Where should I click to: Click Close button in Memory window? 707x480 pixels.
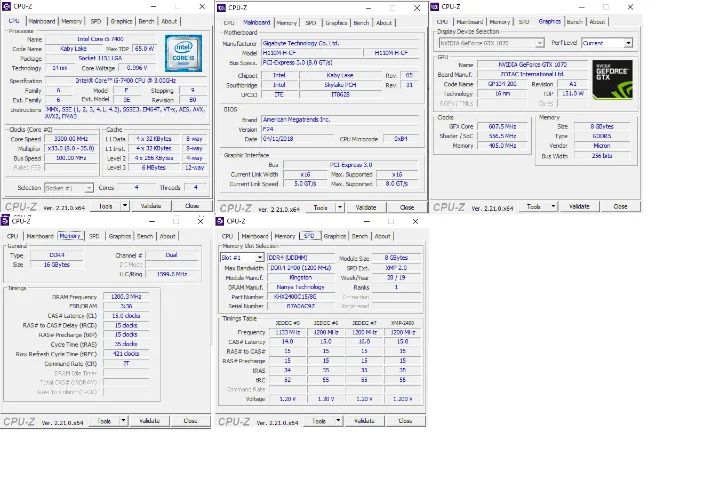(190, 421)
